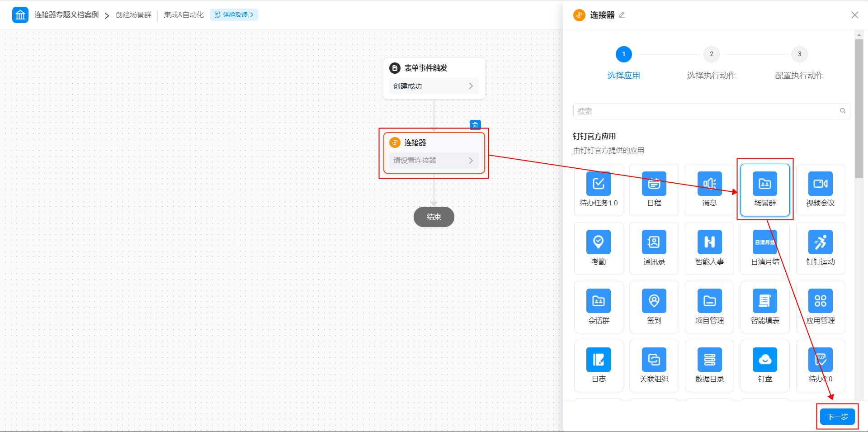Select the 表单事件触发 node title
This screenshot has height=432, width=868.
(425, 68)
